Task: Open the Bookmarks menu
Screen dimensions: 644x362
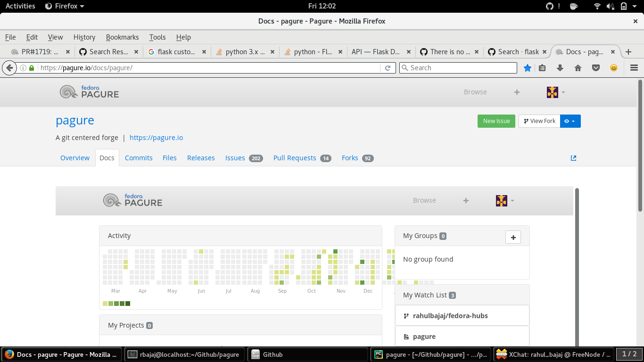Action: (123, 37)
